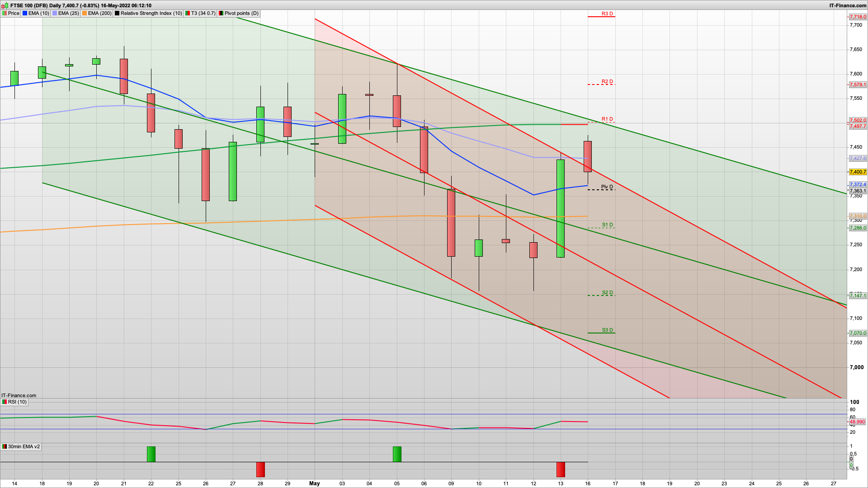Screen dimensions: 868x488
Task: Click the May month marker on time axis
Action: (315, 483)
